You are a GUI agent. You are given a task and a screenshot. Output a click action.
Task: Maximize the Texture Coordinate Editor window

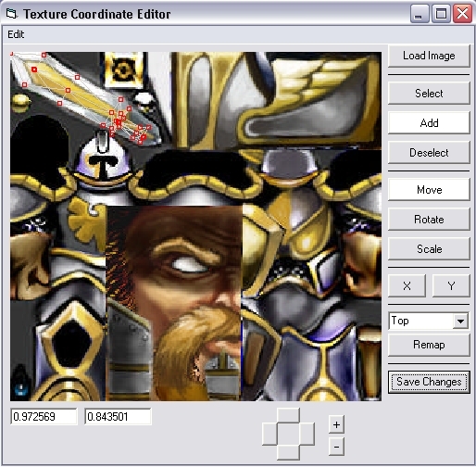tap(441, 14)
